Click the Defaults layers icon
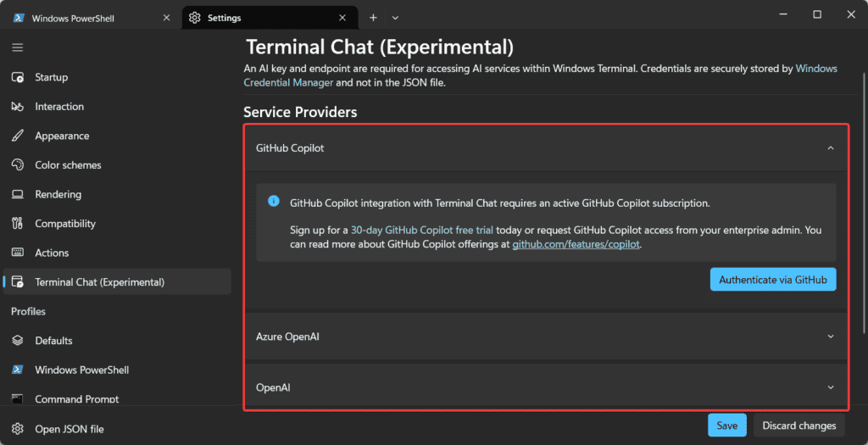The image size is (868, 445). point(18,341)
